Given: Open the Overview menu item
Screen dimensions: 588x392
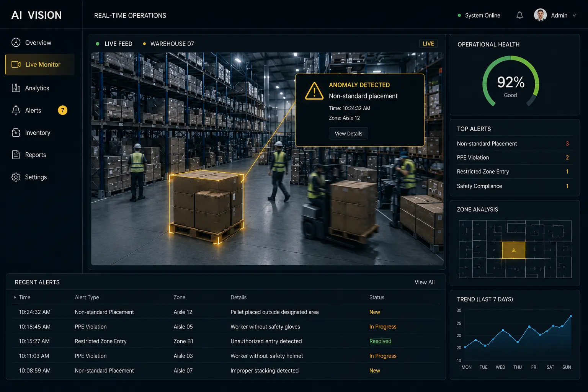Looking at the screenshot, I should click(x=40, y=42).
